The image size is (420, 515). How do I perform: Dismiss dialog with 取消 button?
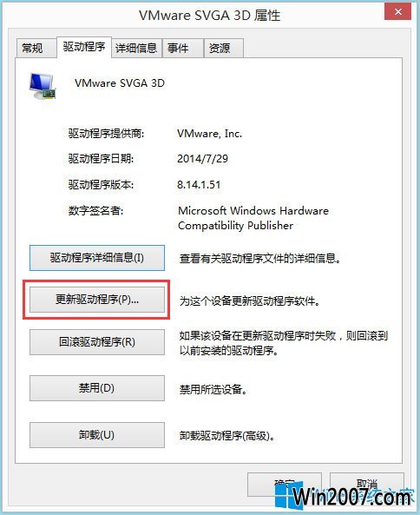coord(366,485)
